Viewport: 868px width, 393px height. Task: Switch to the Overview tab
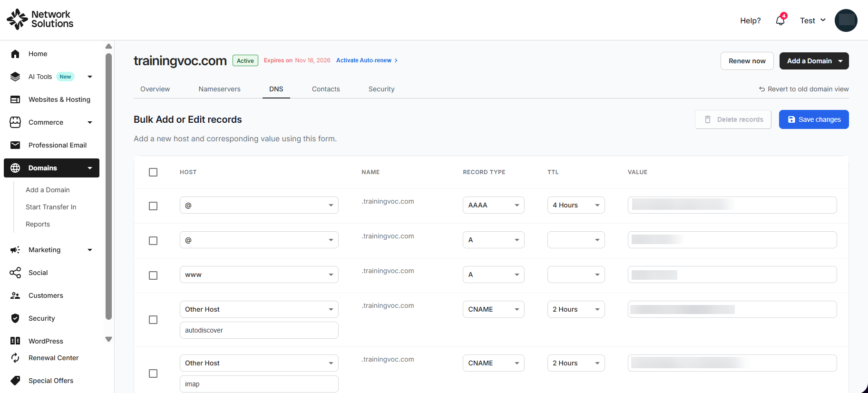click(155, 89)
